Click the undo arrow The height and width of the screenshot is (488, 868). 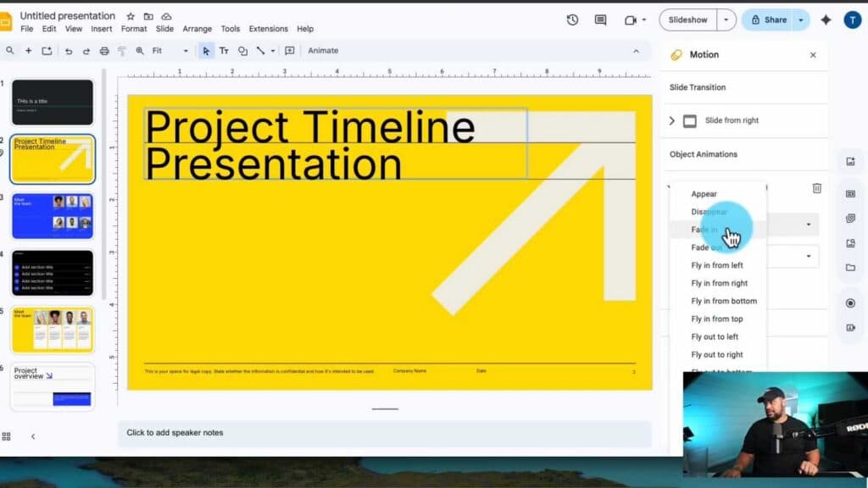[68, 51]
